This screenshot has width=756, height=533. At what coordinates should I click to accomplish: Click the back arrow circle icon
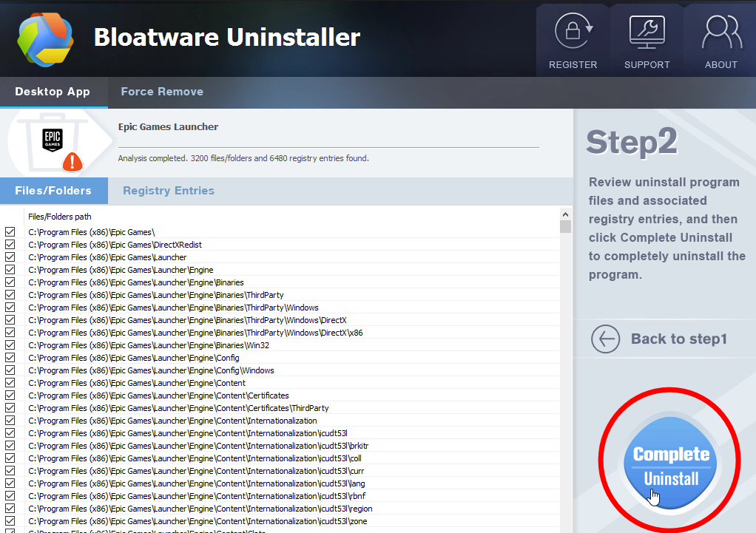(606, 339)
